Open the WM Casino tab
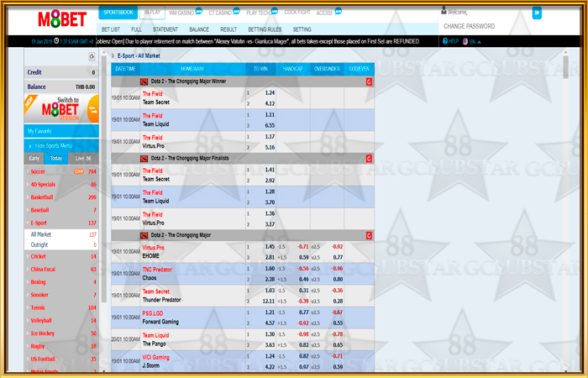Viewport: 588px width, 378px height. (x=181, y=13)
